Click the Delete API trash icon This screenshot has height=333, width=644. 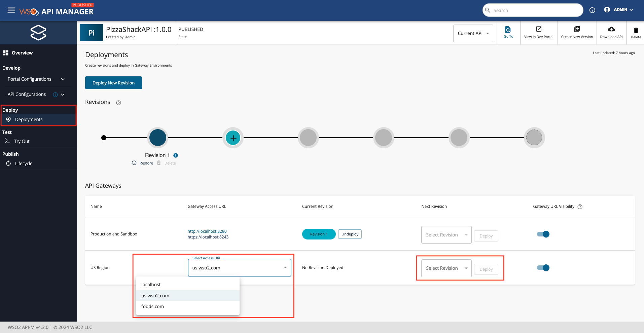(x=635, y=32)
